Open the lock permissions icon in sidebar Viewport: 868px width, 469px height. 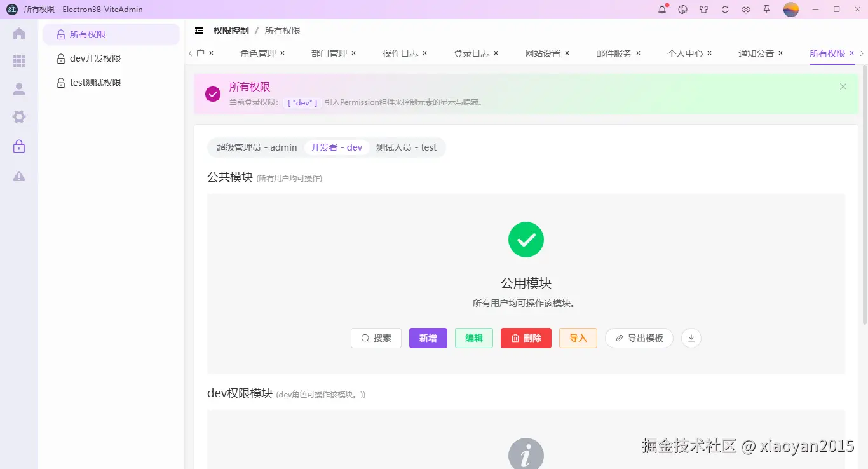19,146
